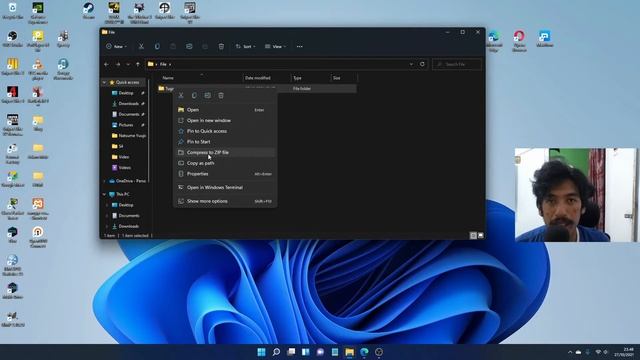Click the OneDrive cloud icon in the tray
This screenshot has height=360, width=640.
click(578, 352)
